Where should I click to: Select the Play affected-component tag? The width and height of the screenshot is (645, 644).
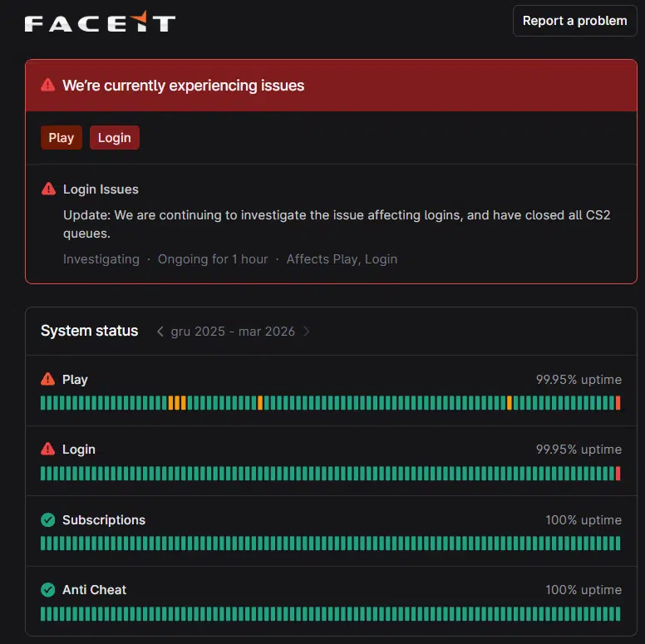coord(61,138)
